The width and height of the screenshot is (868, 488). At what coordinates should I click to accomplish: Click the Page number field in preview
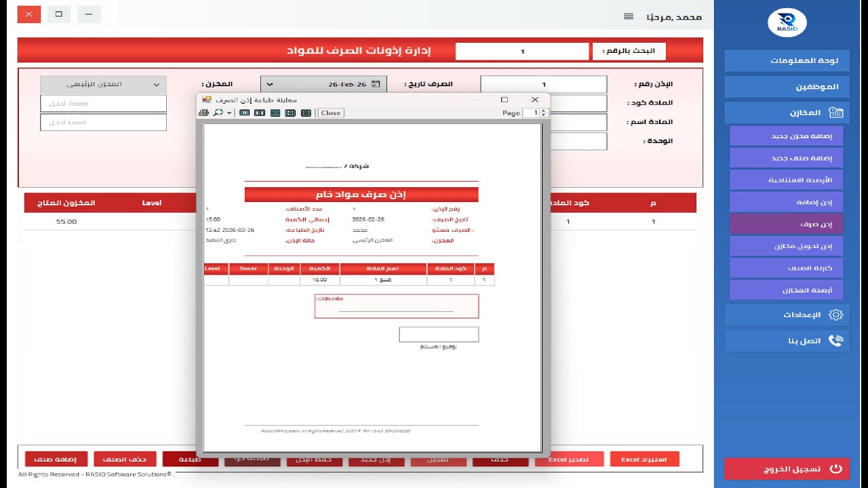532,113
